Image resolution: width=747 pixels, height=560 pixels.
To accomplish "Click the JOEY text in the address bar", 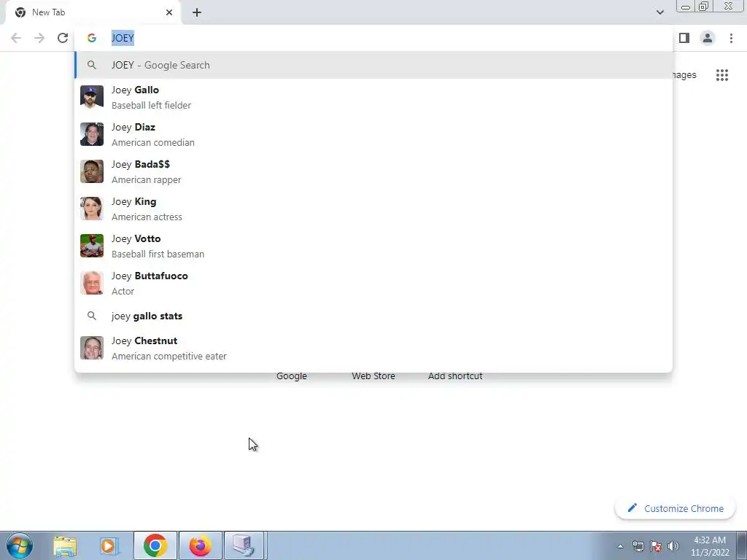I will click(x=123, y=38).
